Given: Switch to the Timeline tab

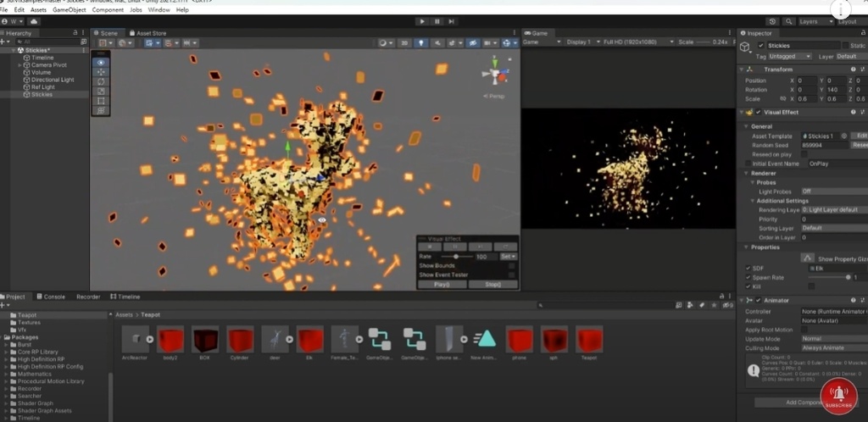Looking at the screenshot, I should click(x=125, y=297).
